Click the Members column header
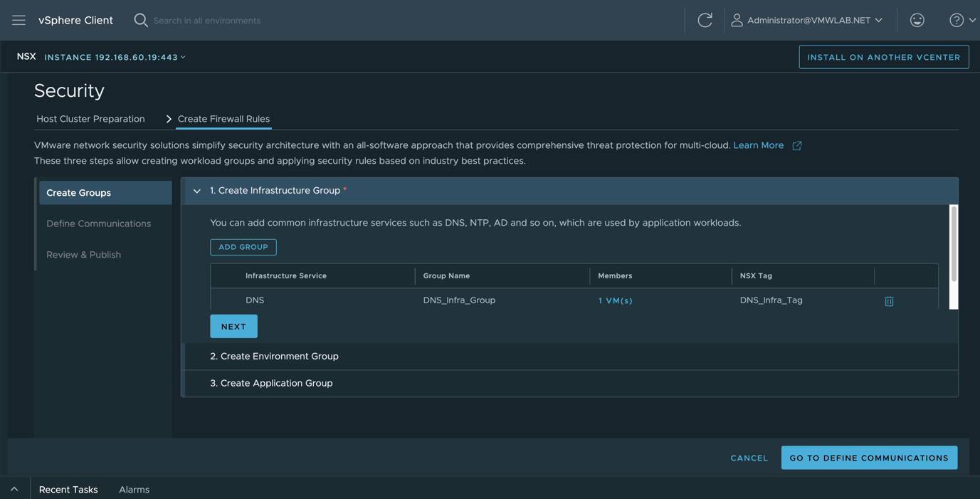 (615, 275)
